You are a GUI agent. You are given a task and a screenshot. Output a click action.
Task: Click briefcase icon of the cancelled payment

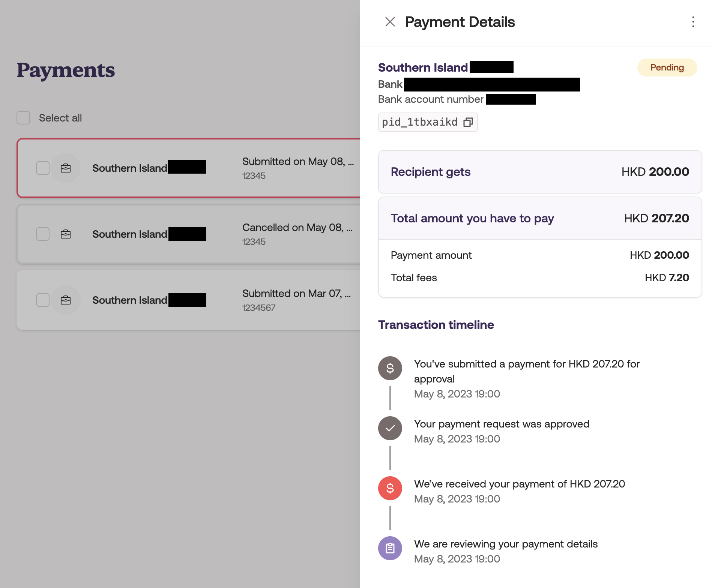tap(66, 234)
